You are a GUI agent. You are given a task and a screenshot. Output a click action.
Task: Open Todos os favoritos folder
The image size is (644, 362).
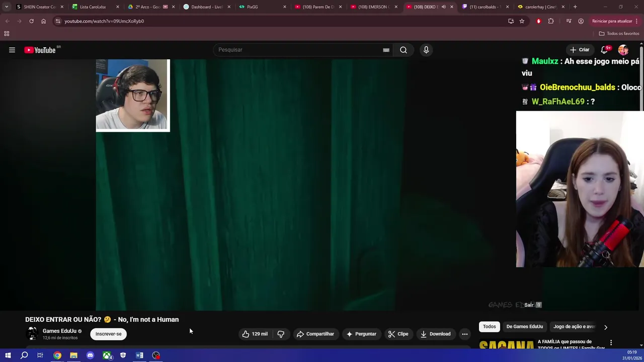[619, 34]
